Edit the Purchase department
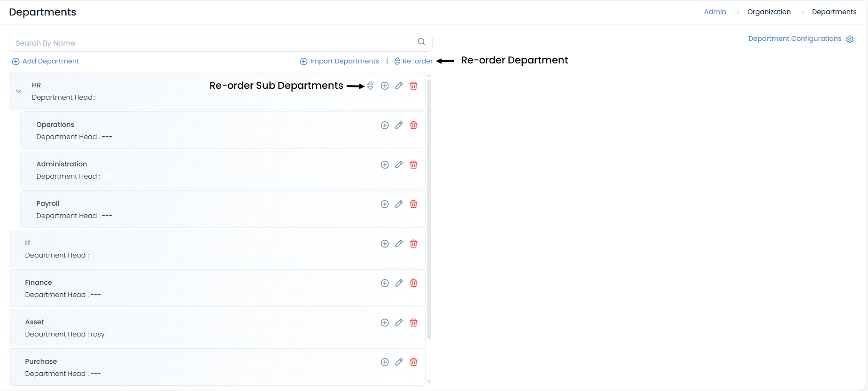Image resolution: width=868 pixels, height=391 pixels. (399, 362)
